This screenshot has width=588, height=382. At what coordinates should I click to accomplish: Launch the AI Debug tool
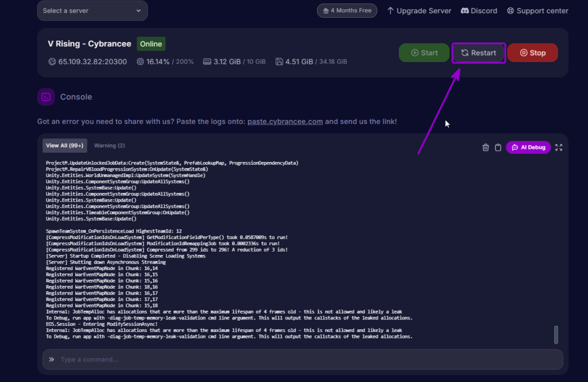pyautogui.click(x=528, y=148)
